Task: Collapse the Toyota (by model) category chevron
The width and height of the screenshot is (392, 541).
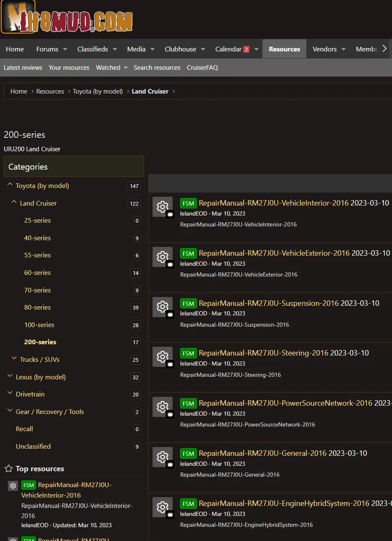Action: 10,185
